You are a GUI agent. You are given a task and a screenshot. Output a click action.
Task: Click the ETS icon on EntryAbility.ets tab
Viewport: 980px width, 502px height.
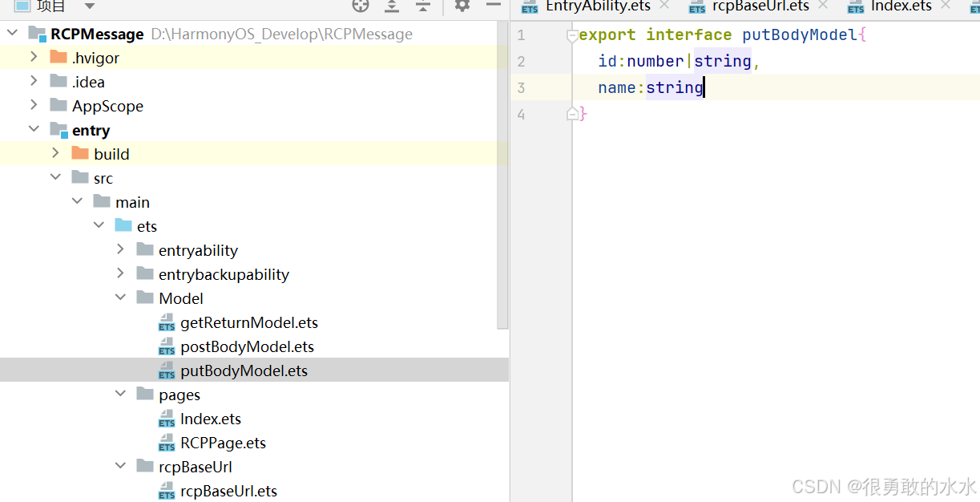[530, 6]
